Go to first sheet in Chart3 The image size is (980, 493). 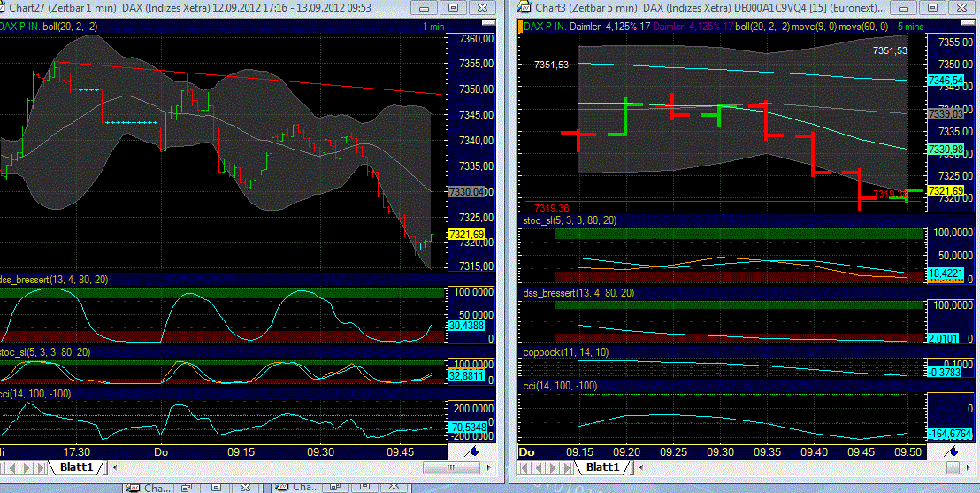pyautogui.click(x=525, y=467)
